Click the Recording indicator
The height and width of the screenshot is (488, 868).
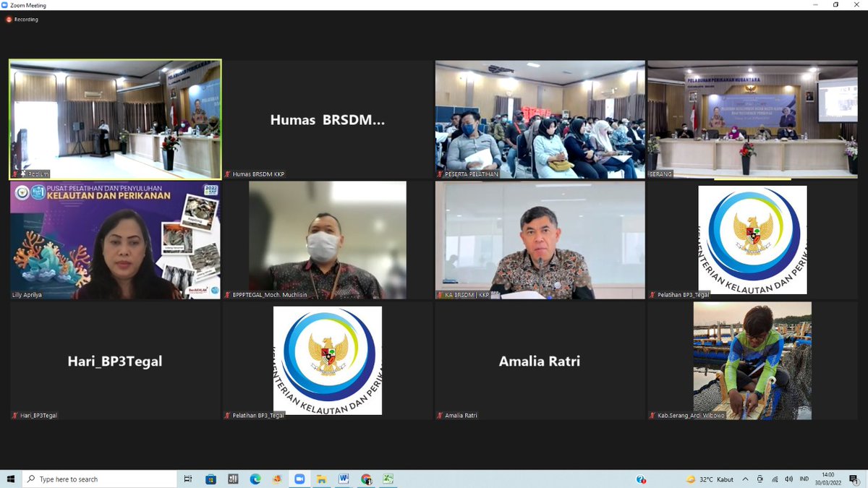click(x=22, y=20)
